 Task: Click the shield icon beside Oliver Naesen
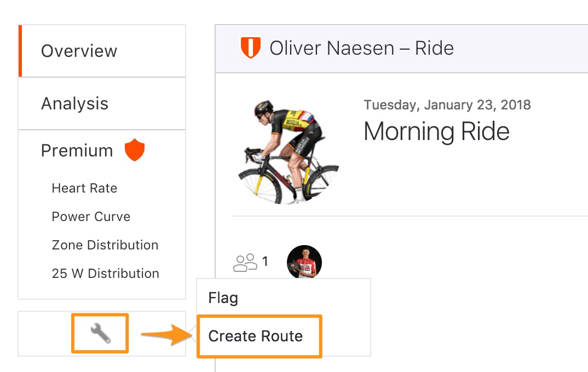tap(251, 48)
